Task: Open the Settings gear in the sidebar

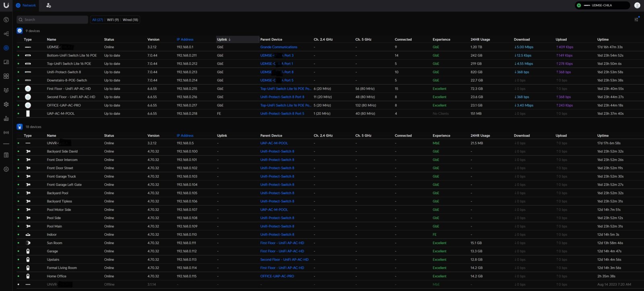Action: pos(6,169)
